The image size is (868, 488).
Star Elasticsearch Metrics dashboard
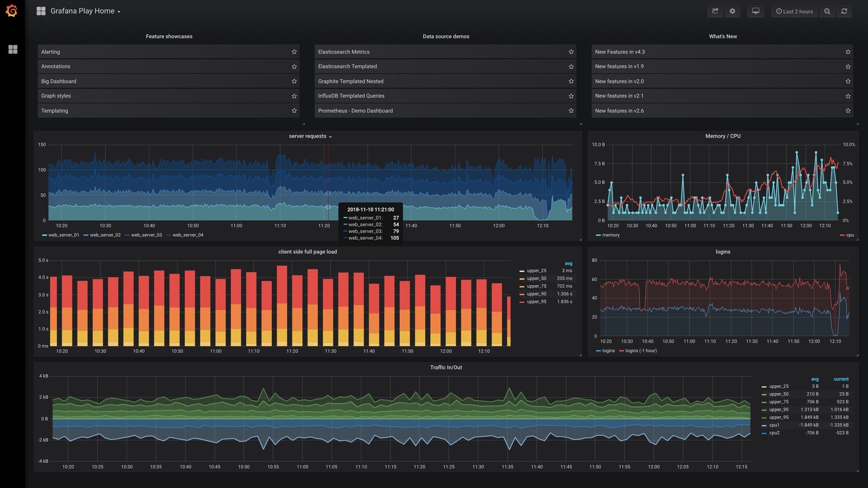click(571, 52)
